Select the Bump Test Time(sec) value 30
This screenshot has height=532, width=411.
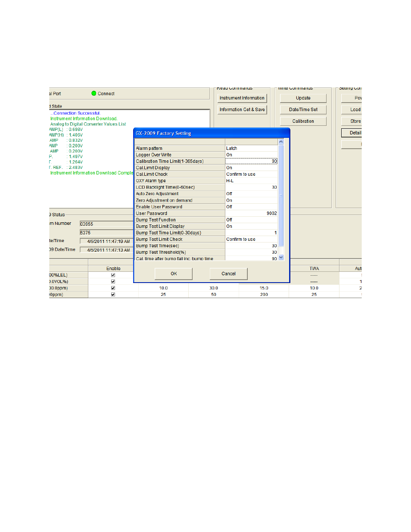pos(252,246)
